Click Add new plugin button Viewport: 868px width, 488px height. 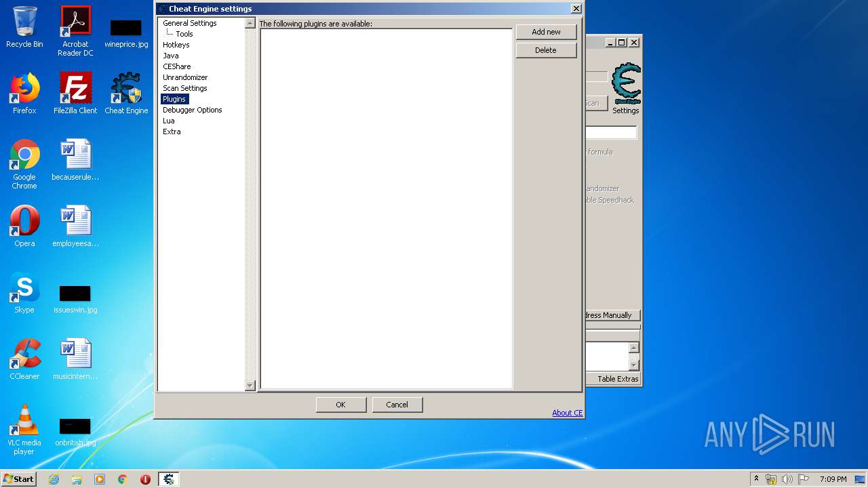point(546,32)
